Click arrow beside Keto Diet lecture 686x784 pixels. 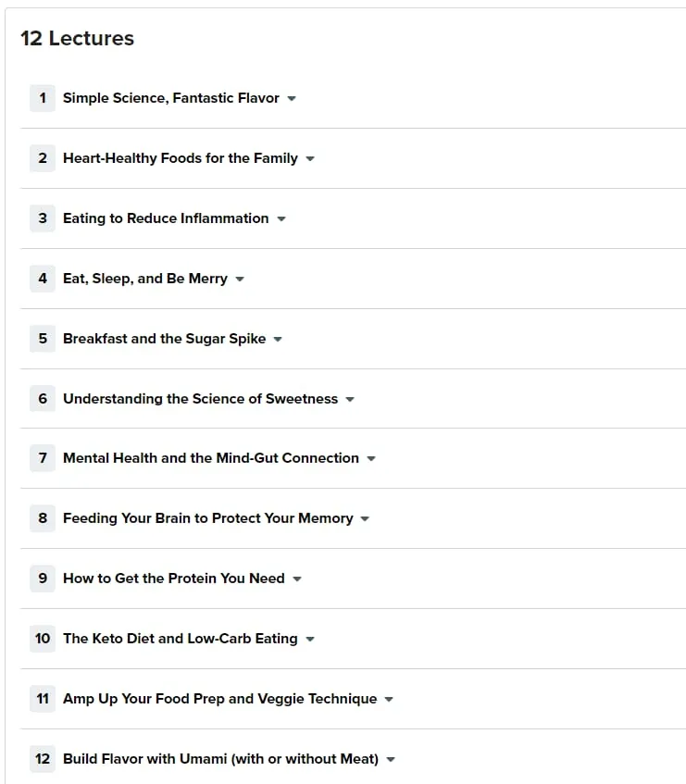[x=310, y=639]
